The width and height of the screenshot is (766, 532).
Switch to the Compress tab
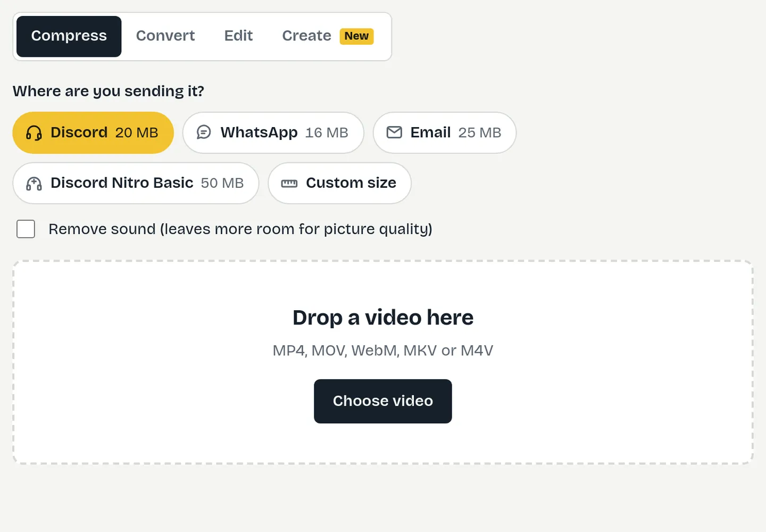tap(69, 36)
